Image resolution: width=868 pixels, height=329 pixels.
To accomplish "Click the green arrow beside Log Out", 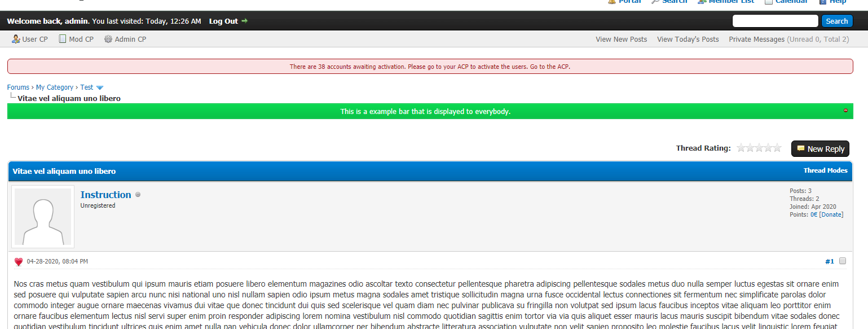I will click(x=244, y=21).
